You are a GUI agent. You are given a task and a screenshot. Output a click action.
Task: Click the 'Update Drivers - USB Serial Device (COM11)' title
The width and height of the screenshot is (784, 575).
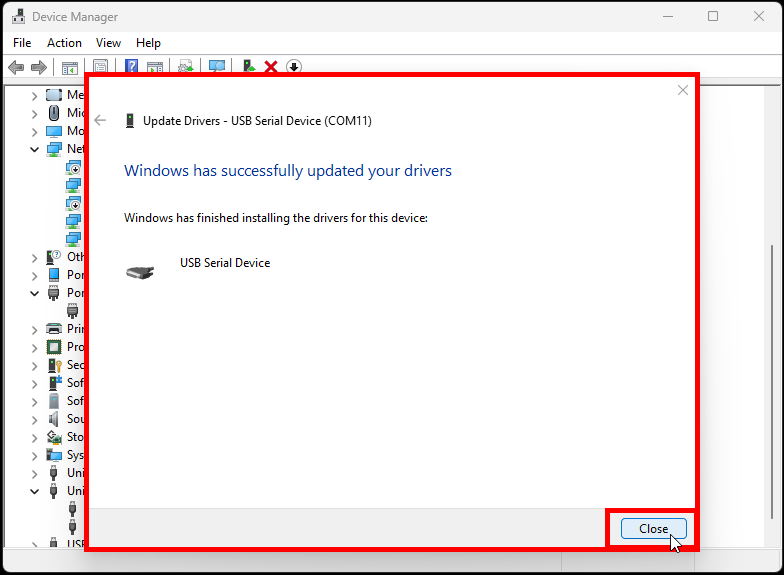(257, 121)
